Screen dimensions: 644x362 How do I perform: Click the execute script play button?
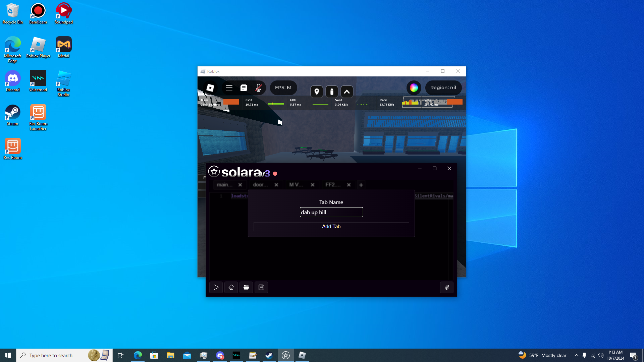(216, 287)
